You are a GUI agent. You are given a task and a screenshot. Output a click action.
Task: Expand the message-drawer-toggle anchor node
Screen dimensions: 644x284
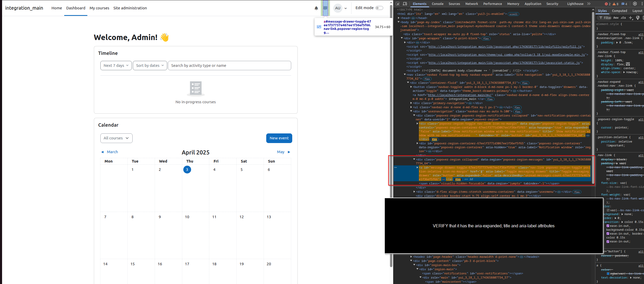pyautogui.click(x=417, y=167)
